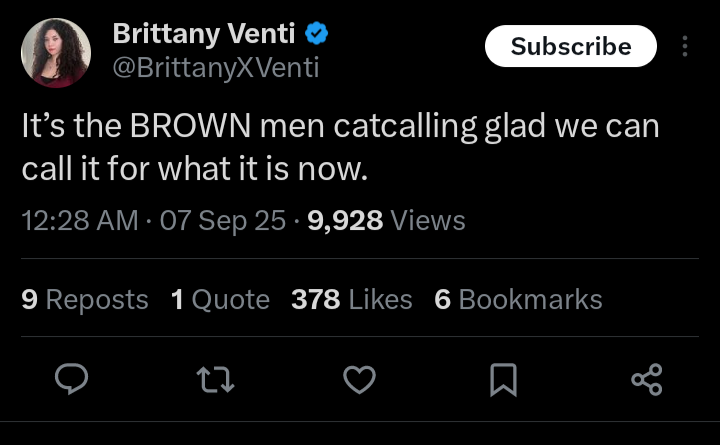
Task: Click the blue verified badge
Action: (x=318, y=33)
